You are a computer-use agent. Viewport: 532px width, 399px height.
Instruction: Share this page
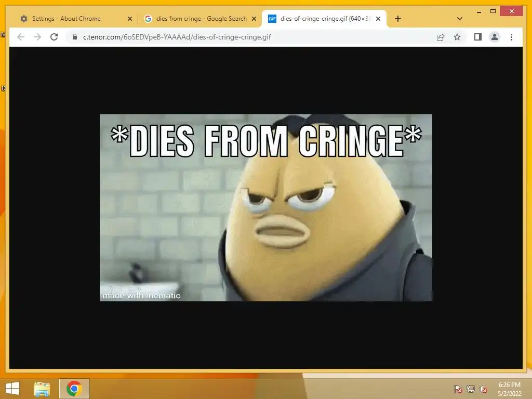click(x=441, y=37)
